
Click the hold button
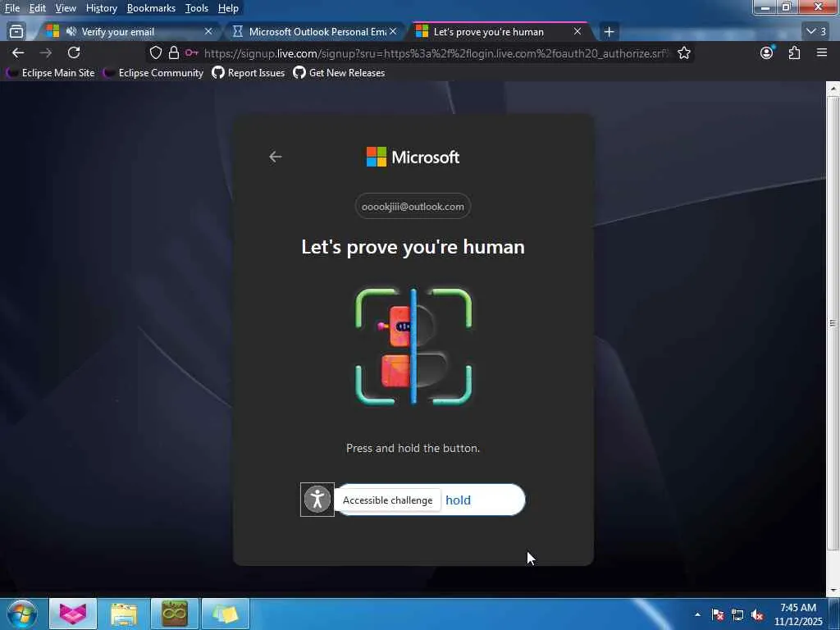430,500
